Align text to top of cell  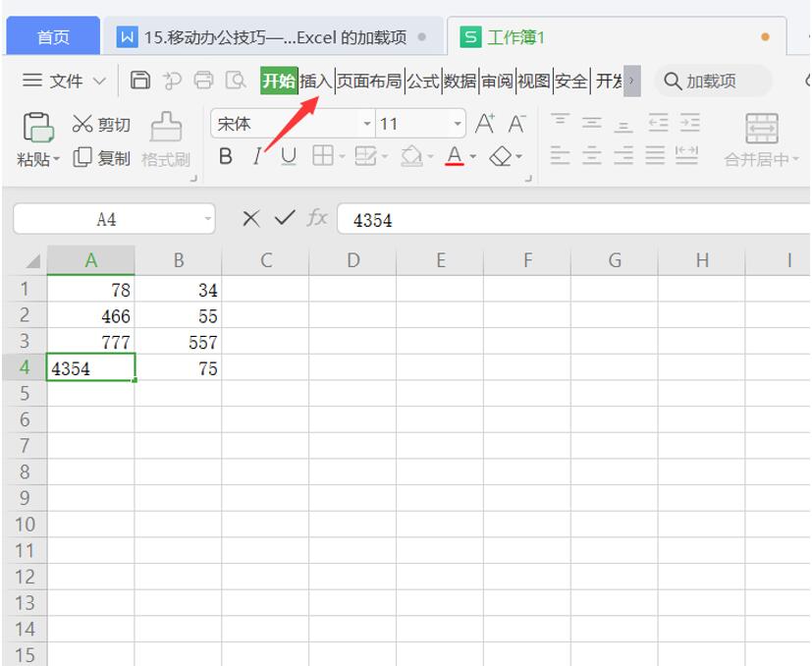pyautogui.click(x=560, y=122)
